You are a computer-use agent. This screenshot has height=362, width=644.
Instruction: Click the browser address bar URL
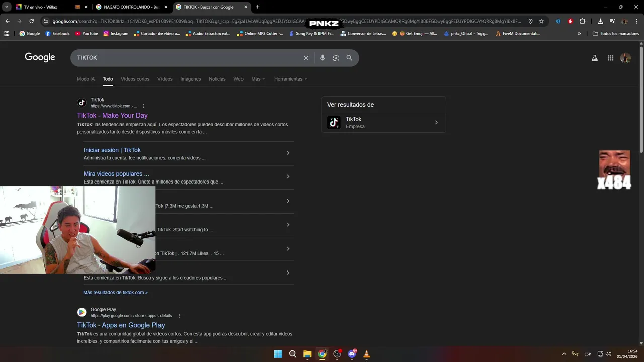tap(287, 21)
